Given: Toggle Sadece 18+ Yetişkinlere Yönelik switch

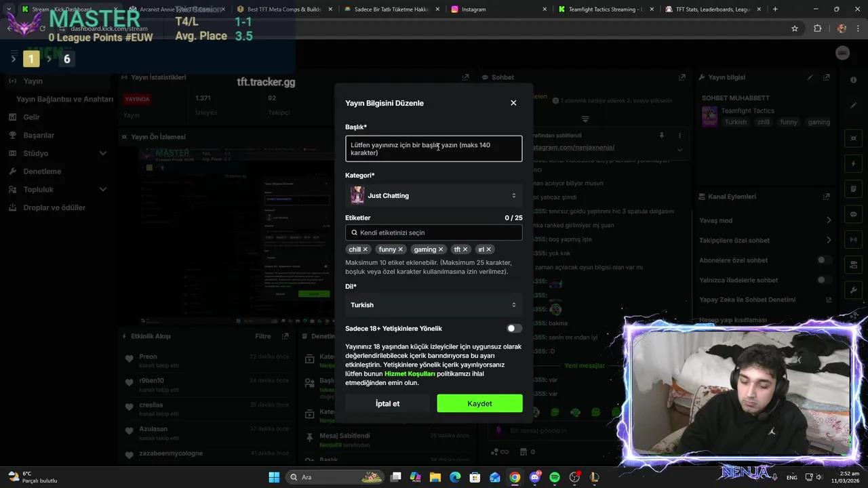Looking at the screenshot, I should pyautogui.click(x=514, y=329).
